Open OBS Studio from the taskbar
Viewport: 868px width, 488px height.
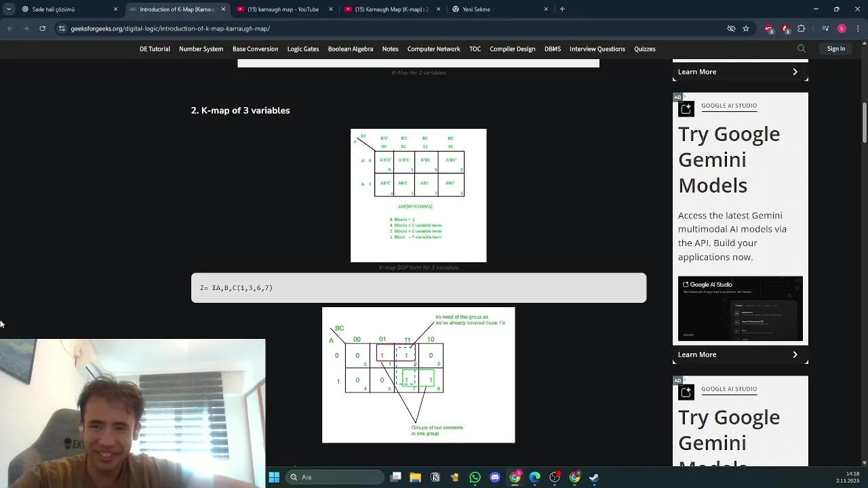(x=555, y=477)
